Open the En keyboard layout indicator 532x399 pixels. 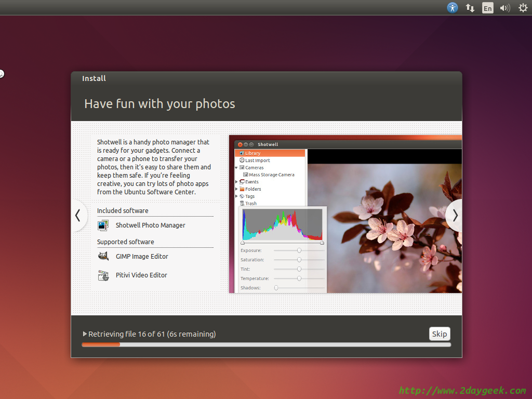[x=487, y=8]
